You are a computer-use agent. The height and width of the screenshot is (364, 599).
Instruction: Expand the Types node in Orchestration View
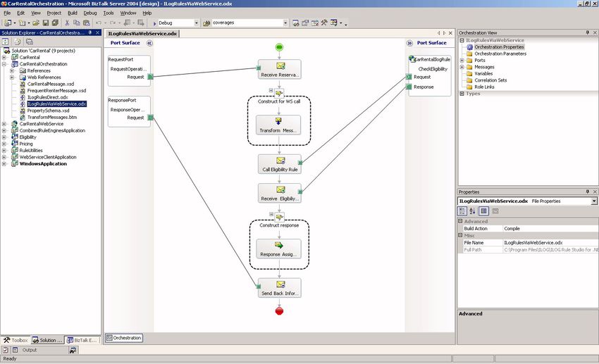point(462,94)
